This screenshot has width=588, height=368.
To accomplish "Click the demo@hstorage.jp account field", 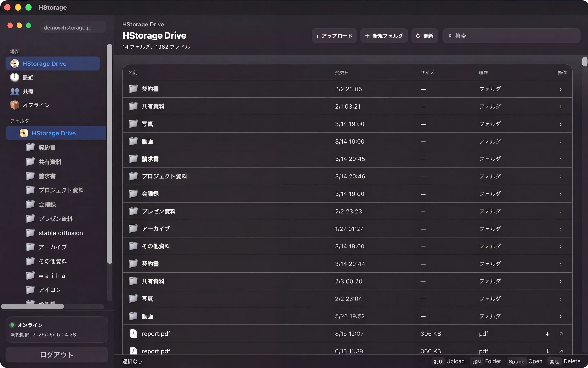I will coord(73,28).
